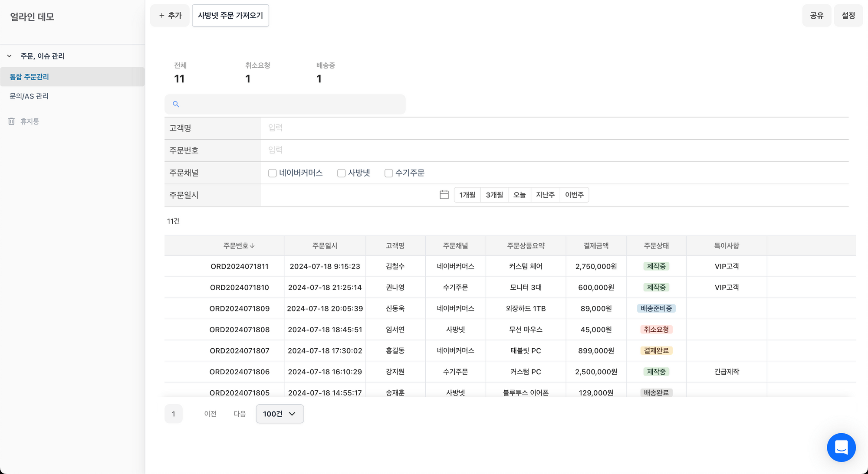
Task: Click the 모니터 3대 product cell
Action: pos(526,288)
